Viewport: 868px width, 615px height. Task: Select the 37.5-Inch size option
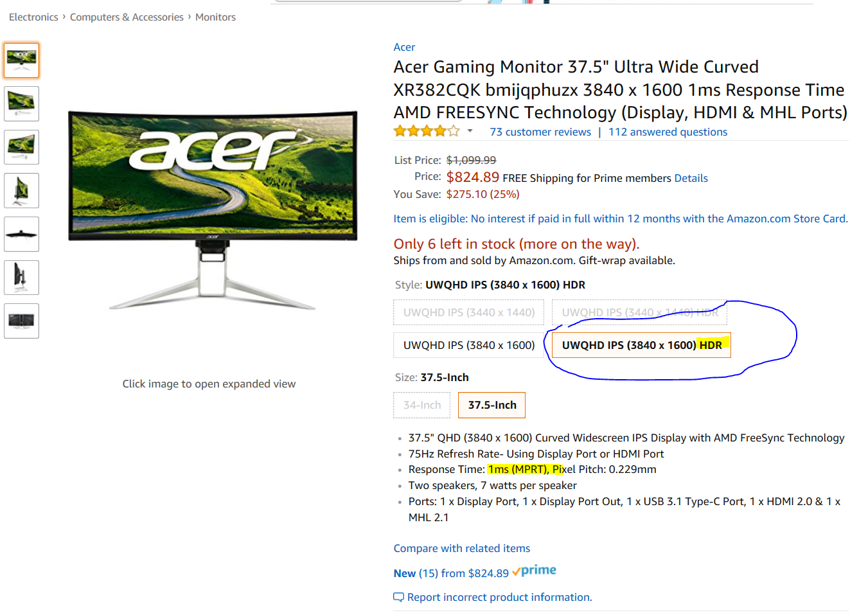click(492, 405)
